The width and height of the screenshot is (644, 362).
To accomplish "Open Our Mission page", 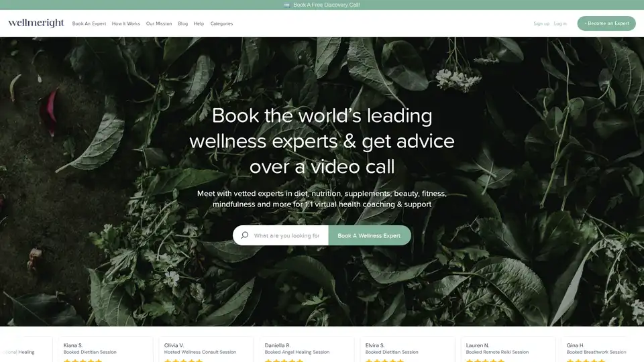I will pyautogui.click(x=159, y=23).
